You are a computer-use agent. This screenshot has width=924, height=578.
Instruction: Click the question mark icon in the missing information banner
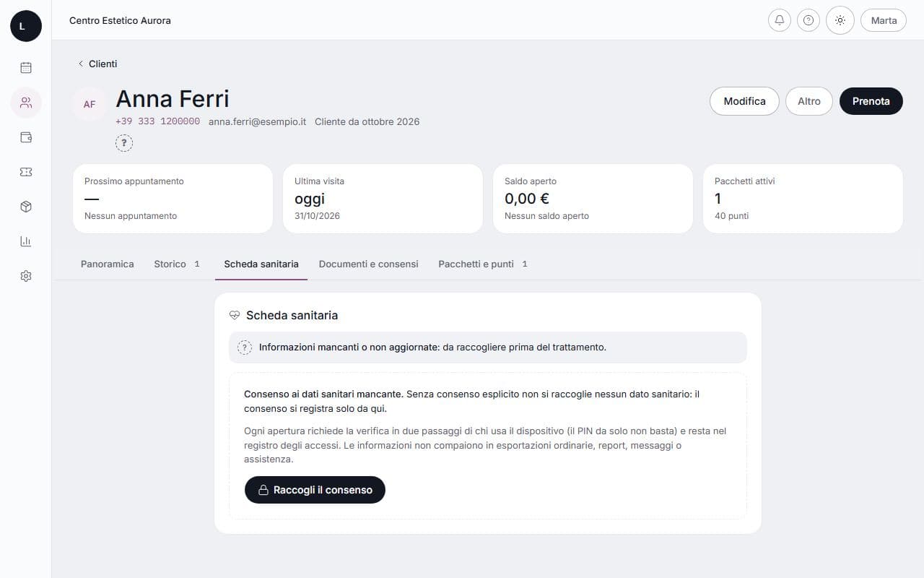point(245,348)
